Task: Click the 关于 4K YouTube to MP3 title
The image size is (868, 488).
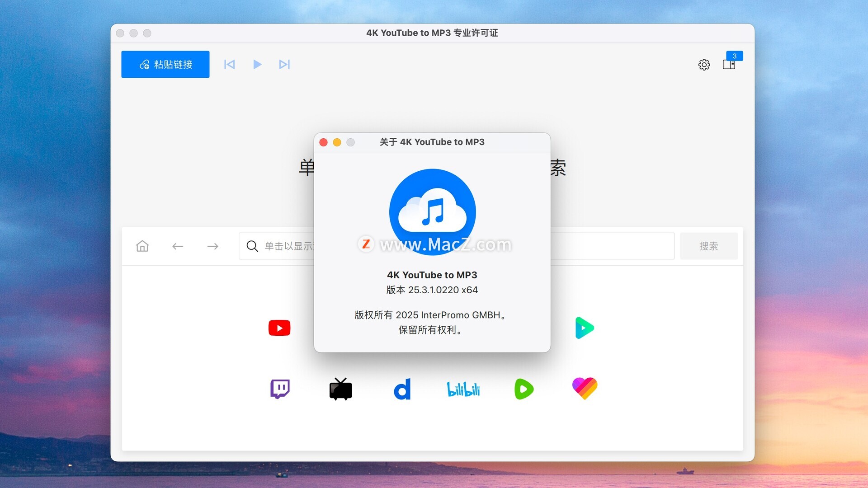Action: 432,142
